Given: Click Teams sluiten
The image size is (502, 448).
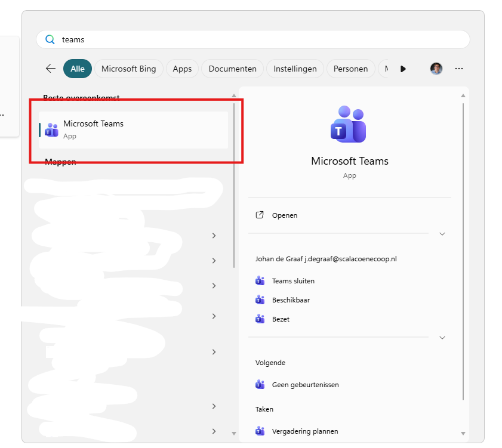Looking at the screenshot, I should coord(293,281).
